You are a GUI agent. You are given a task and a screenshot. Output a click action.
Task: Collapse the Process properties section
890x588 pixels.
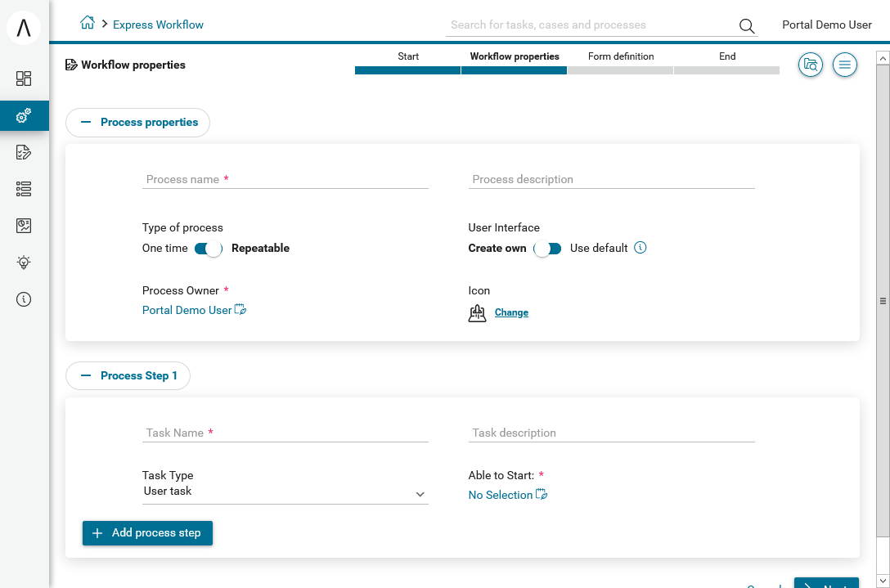coord(138,123)
